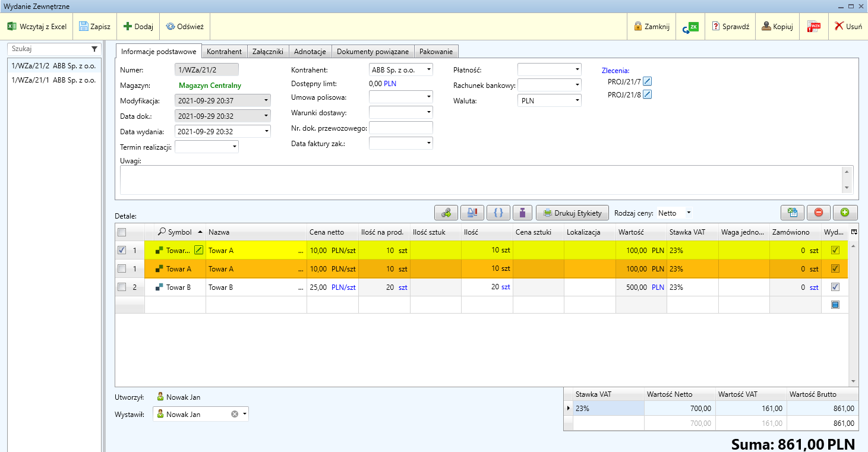Toggle the select-all checkbox in table header
868x452 pixels.
tap(122, 232)
